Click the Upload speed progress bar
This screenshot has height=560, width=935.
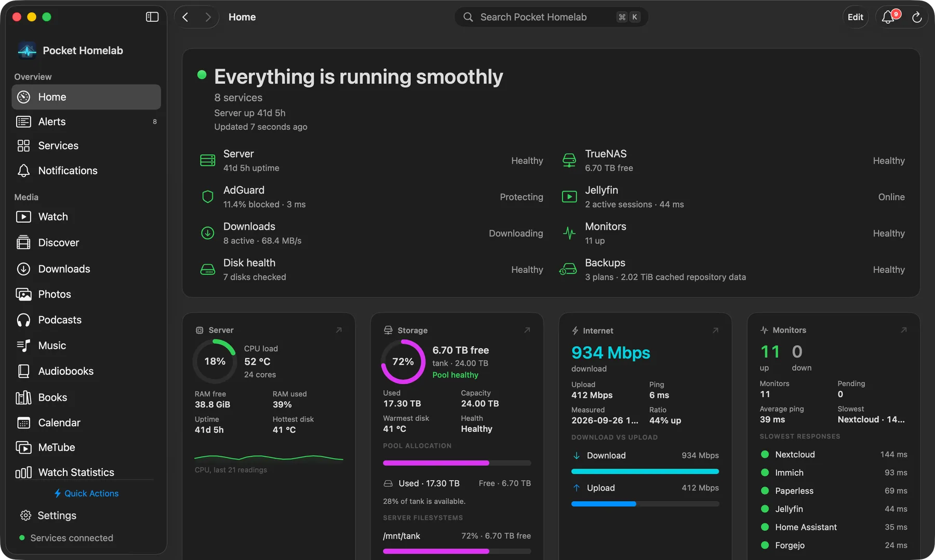645,504
